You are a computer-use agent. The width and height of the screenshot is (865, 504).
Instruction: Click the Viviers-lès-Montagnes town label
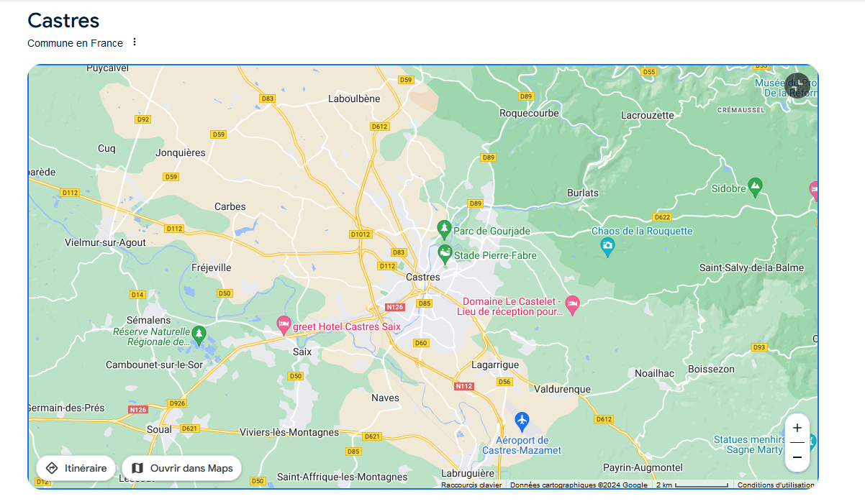tap(289, 432)
